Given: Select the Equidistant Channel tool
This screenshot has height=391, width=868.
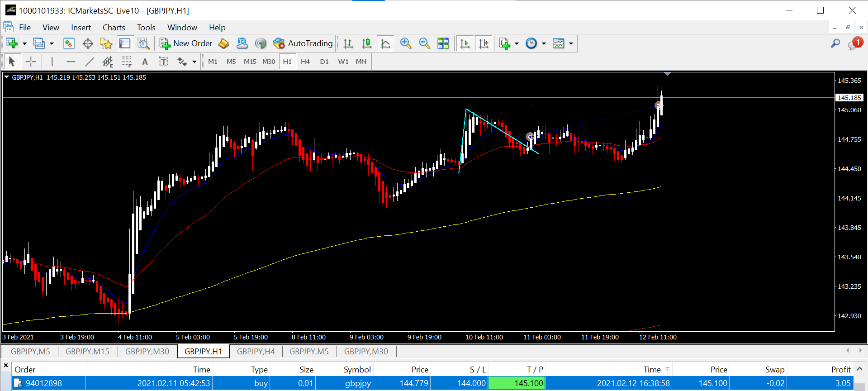Looking at the screenshot, I should tap(108, 62).
